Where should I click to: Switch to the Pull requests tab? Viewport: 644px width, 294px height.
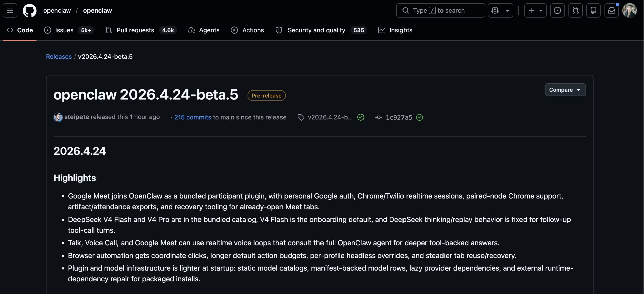pos(141,30)
